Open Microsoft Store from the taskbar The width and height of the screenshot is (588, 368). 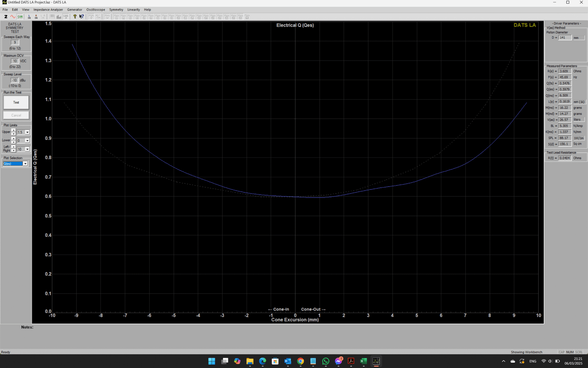[x=275, y=361]
